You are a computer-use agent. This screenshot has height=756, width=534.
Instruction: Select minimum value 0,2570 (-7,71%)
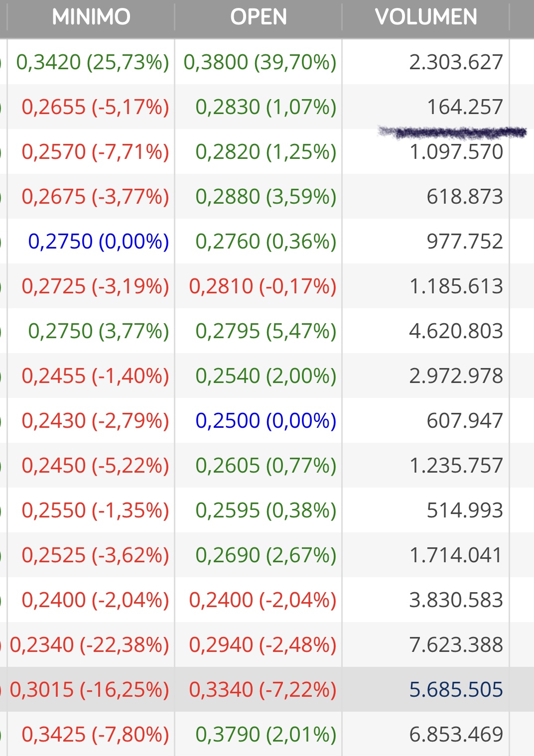[96, 152]
